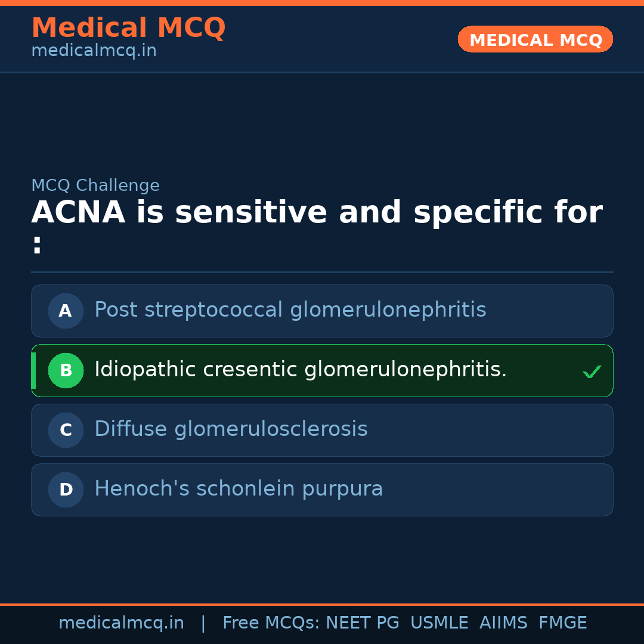Choose Idiopathic cresentic glomerulonephritis answer

click(x=300, y=370)
